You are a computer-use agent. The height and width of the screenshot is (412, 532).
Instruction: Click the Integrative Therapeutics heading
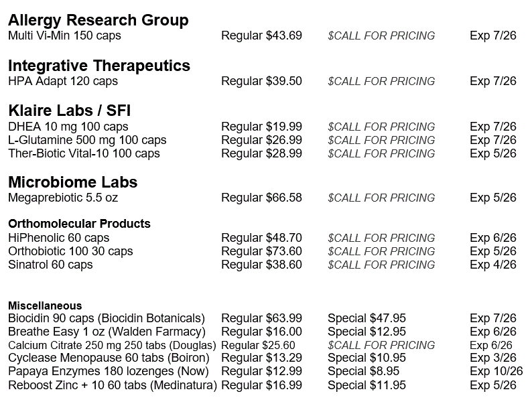tap(99, 66)
